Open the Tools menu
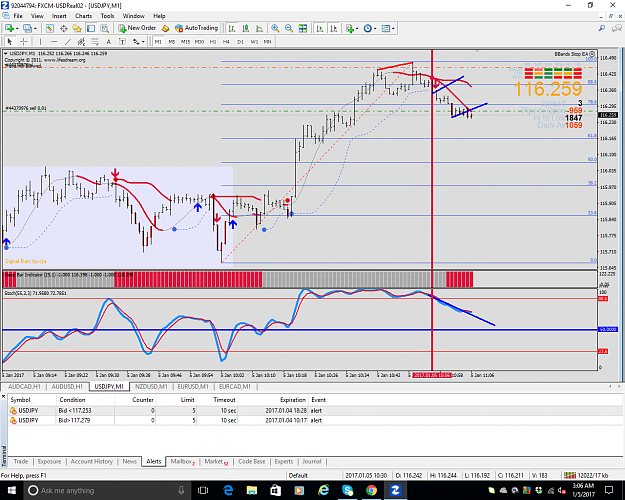This screenshot has width=625, height=500. click(107, 16)
